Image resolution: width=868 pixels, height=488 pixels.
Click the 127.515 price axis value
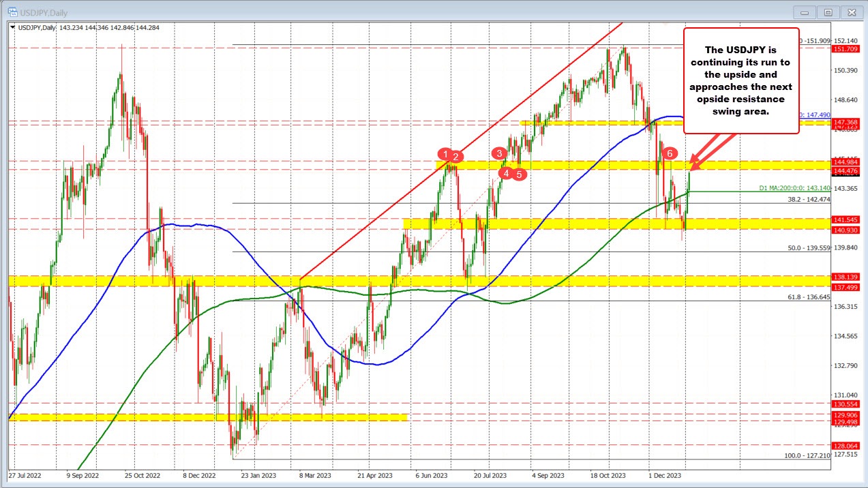845,454
